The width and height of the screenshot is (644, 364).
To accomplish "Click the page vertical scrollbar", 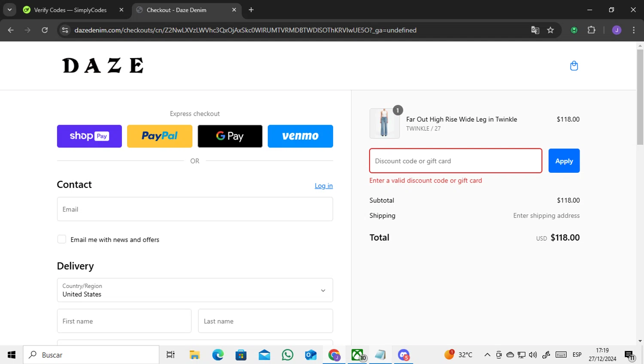I will (x=640, y=97).
